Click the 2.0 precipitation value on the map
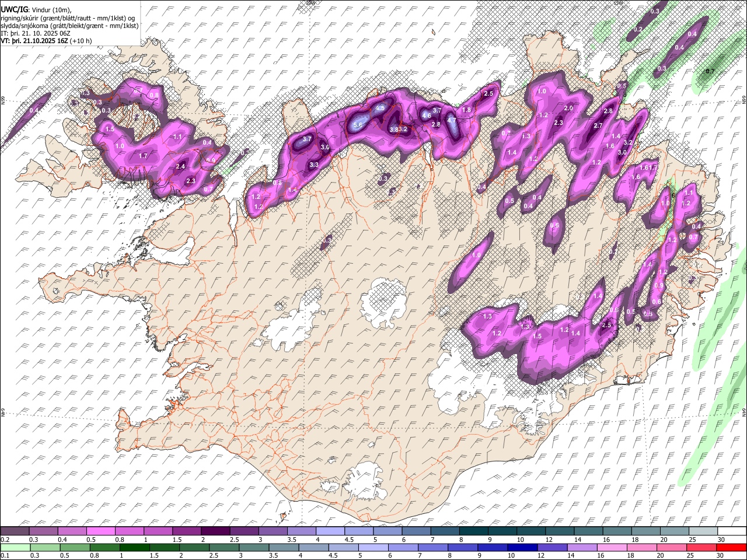 (568, 108)
